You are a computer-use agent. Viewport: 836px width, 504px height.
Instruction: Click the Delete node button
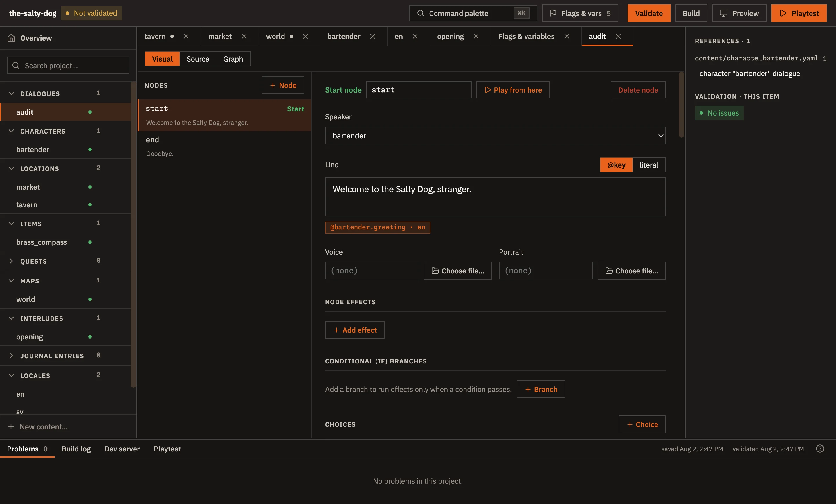(x=638, y=90)
